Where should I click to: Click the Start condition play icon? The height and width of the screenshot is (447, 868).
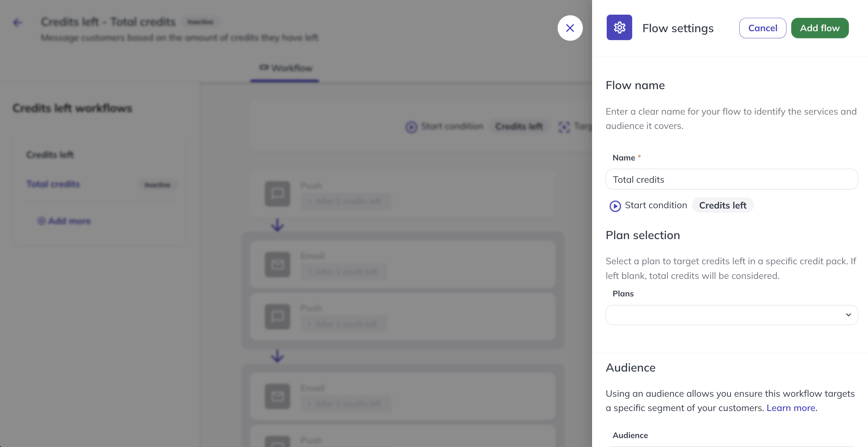615,206
